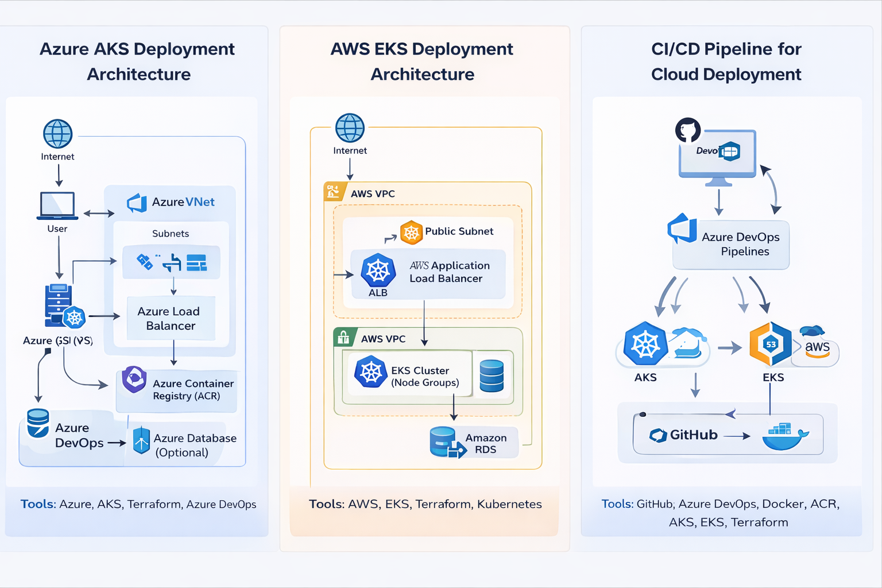Select the "GitHub" wordmark in the bottom box
Screen dimensions: 882x588
point(694,435)
